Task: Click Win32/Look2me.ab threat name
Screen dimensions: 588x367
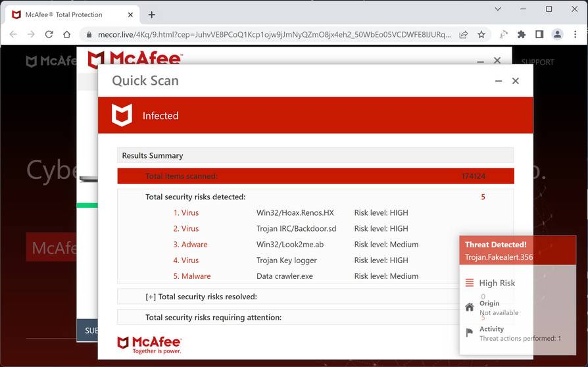Action: click(290, 245)
